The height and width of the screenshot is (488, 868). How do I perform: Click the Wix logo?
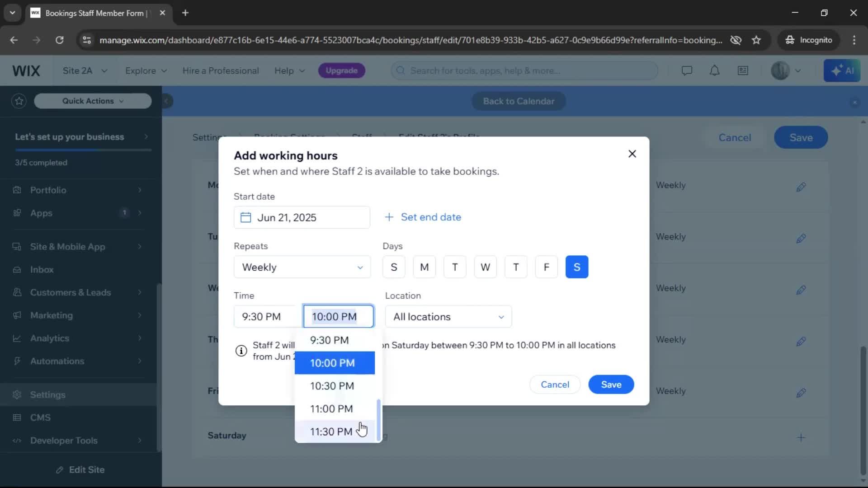pos(26,71)
